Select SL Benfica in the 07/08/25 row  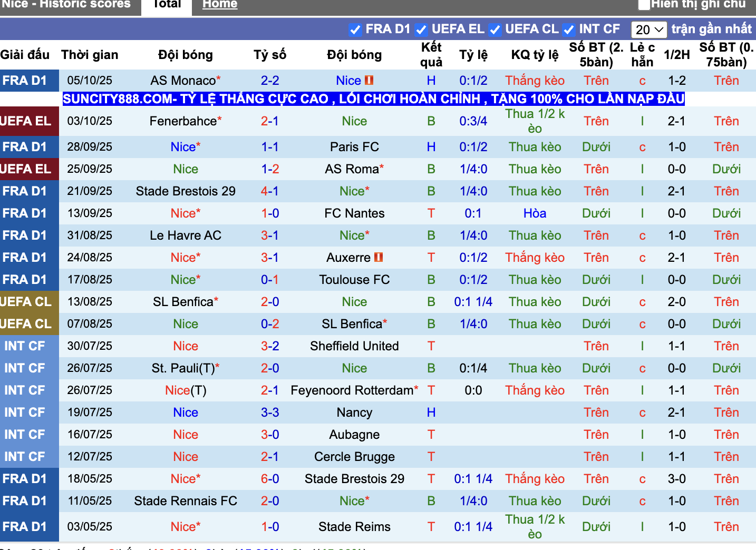352,324
